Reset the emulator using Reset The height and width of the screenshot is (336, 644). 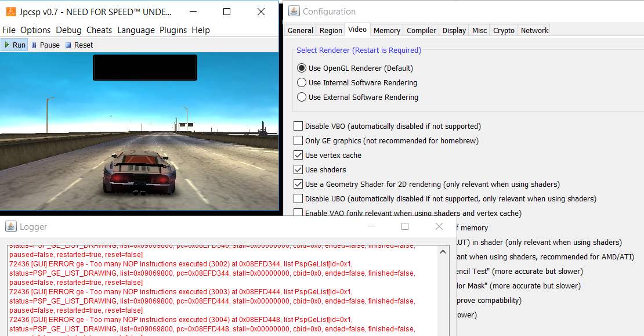[79, 45]
